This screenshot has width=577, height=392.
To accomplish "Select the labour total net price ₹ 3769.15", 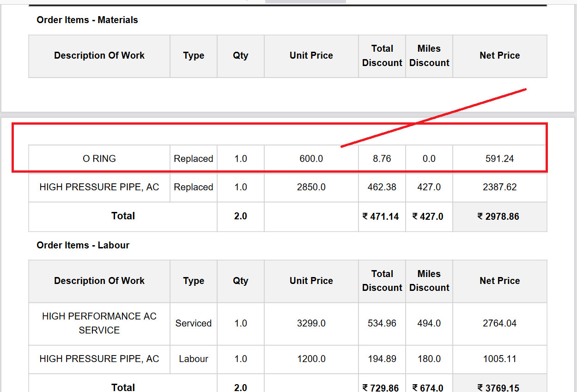I will (499, 387).
